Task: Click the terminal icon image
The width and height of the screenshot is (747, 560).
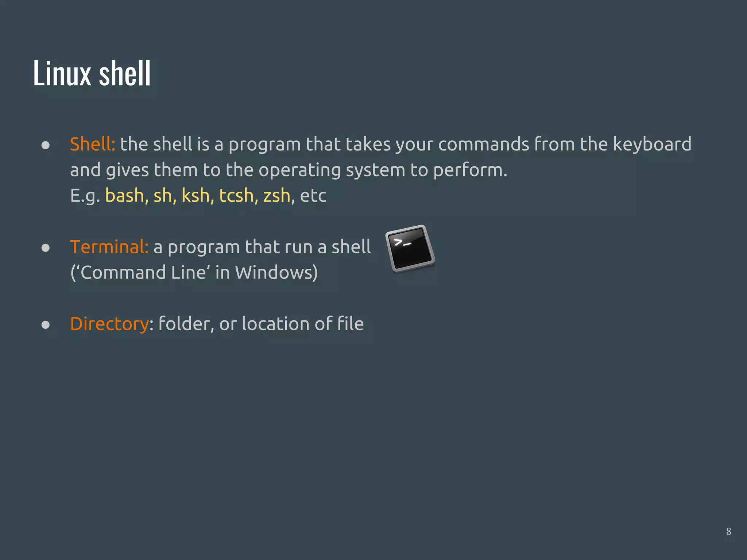Action: click(410, 249)
